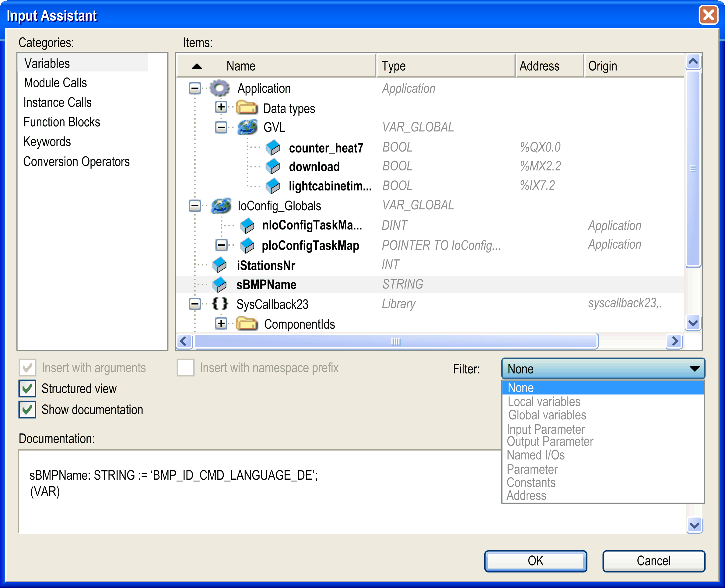Click the SysCallback23 library braces icon
The image size is (725, 588).
pyautogui.click(x=220, y=303)
